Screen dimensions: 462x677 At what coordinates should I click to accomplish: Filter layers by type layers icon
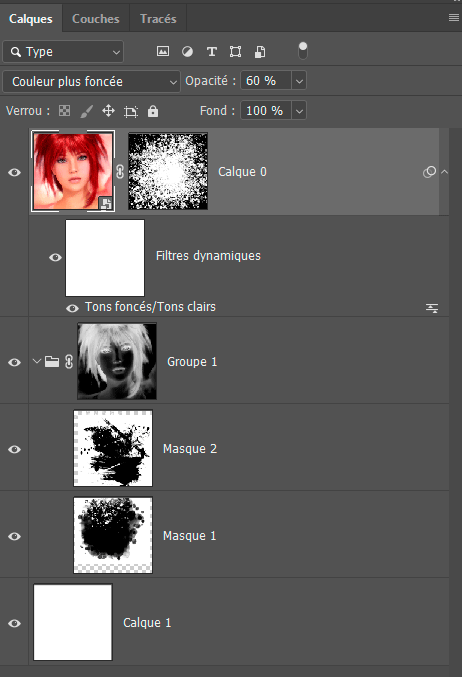212,52
